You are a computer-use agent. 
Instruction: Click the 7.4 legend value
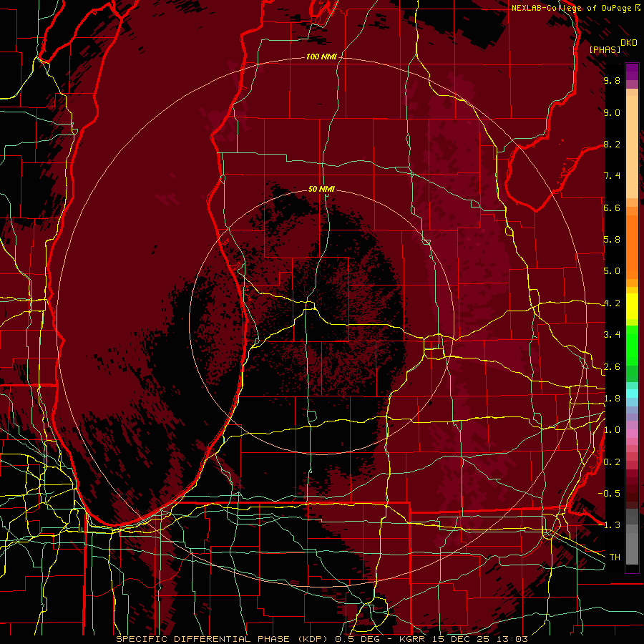point(612,176)
